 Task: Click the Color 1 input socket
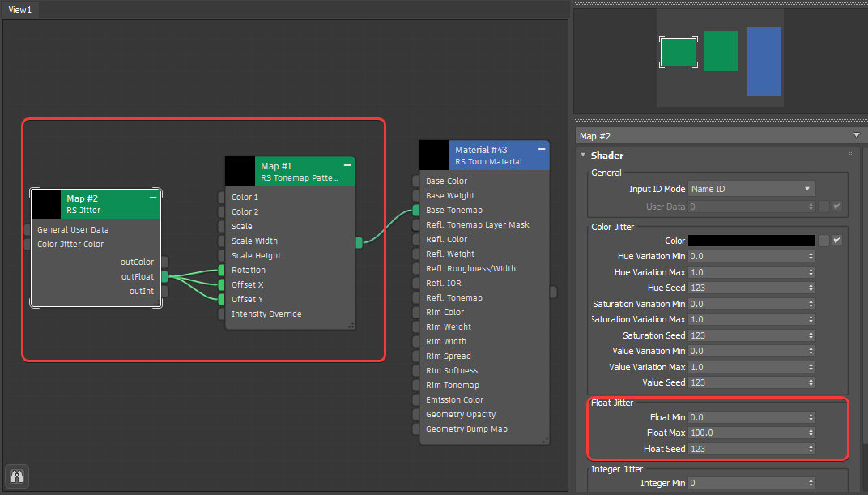[221, 197]
